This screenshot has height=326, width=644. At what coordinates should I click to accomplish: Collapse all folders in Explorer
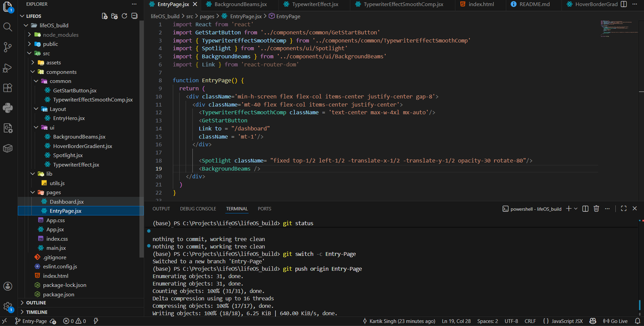click(134, 16)
